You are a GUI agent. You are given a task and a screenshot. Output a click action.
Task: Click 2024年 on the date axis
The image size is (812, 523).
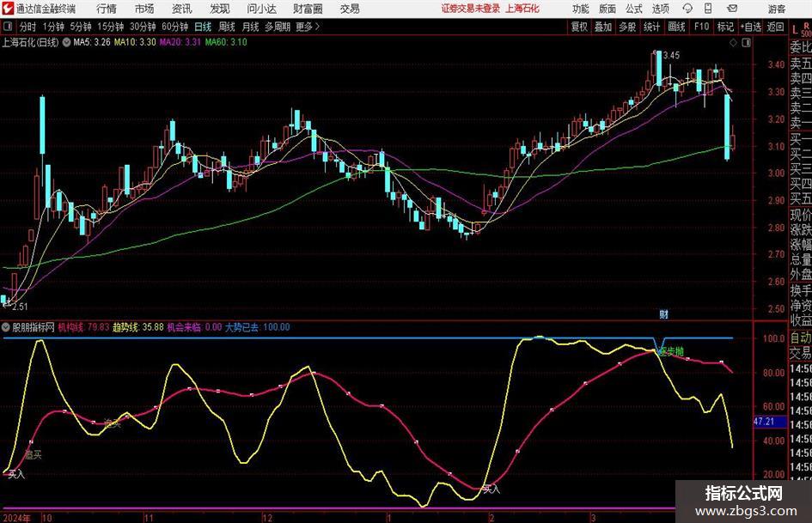tap(16, 518)
